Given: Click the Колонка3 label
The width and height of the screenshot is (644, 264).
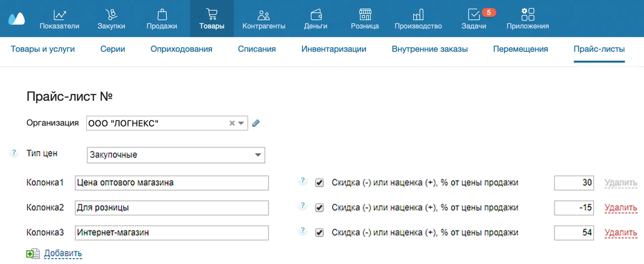Looking at the screenshot, I should 45,232.
